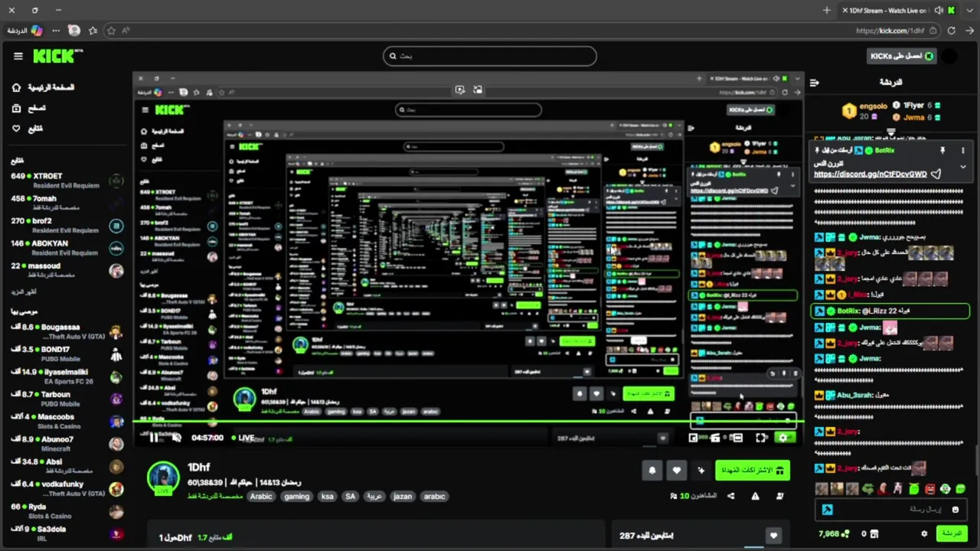Click the pin icon on pinned message

tap(942, 151)
